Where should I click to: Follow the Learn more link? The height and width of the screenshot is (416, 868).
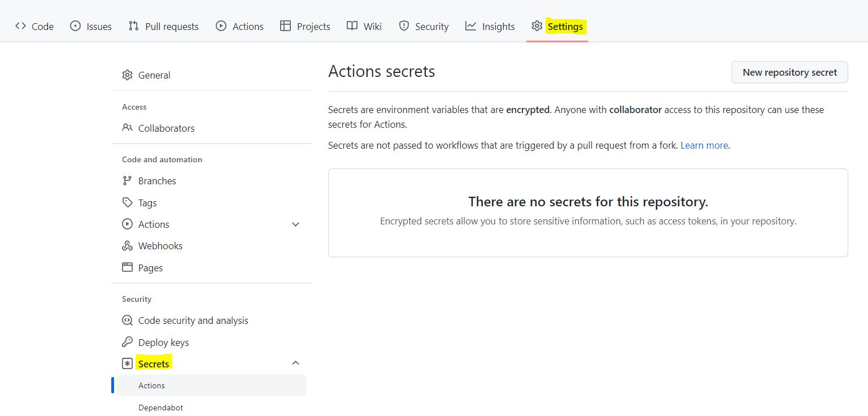pos(704,145)
